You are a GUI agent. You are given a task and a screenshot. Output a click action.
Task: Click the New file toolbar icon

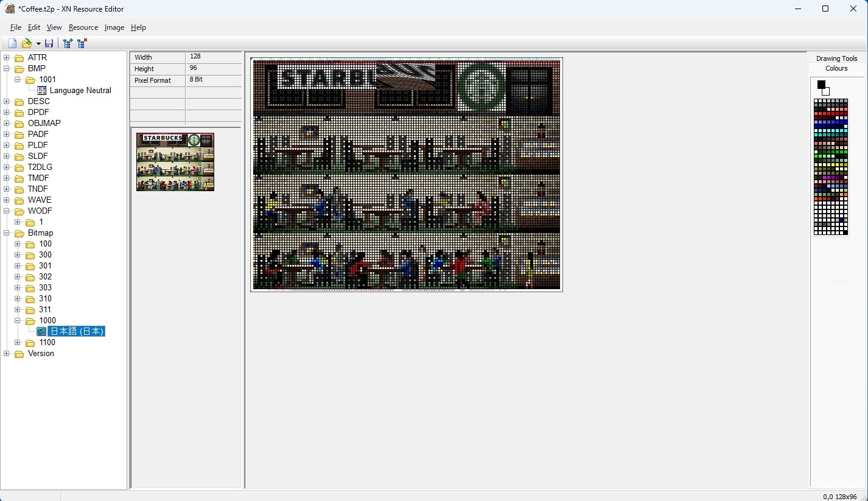pyautogui.click(x=12, y=43)
